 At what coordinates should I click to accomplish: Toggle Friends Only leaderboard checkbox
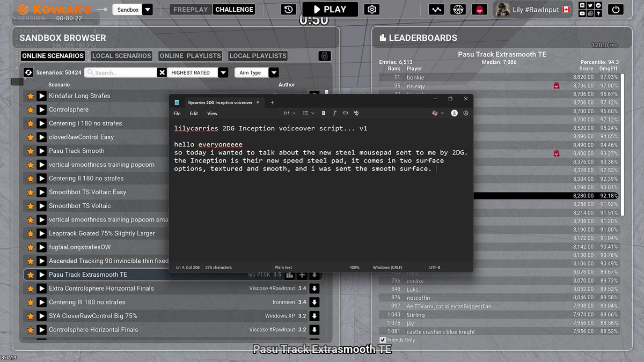coord(383,340)
